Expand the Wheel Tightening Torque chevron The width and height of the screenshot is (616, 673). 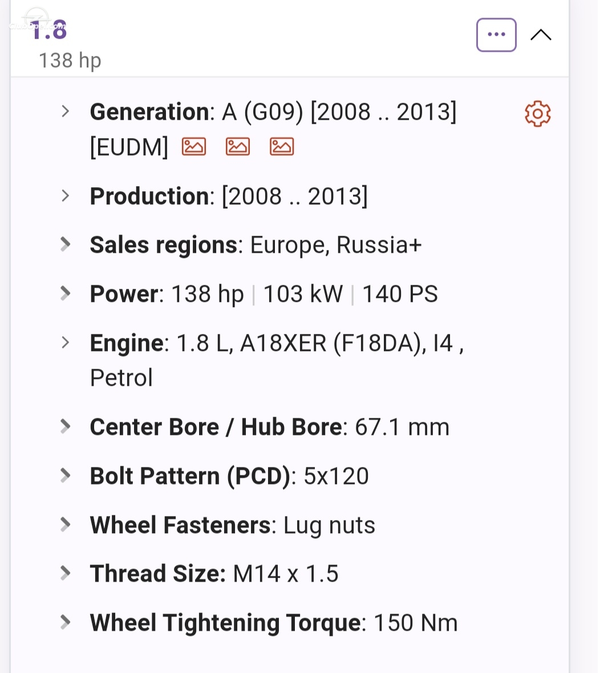[65, 622]
